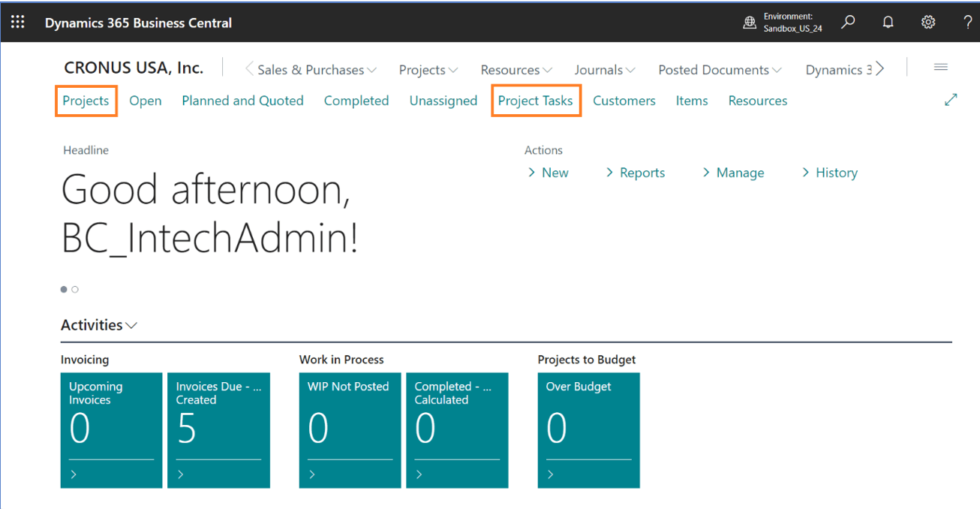Open the Open projects list
Image resolution: width=980 pixels, height=509 pixels.
[x=146, y=101]
